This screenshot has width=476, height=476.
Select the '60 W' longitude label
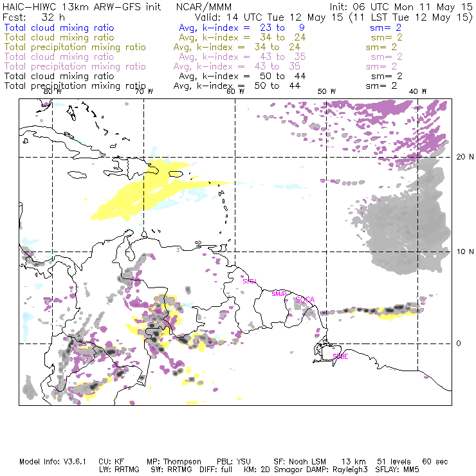coord(235,91)
